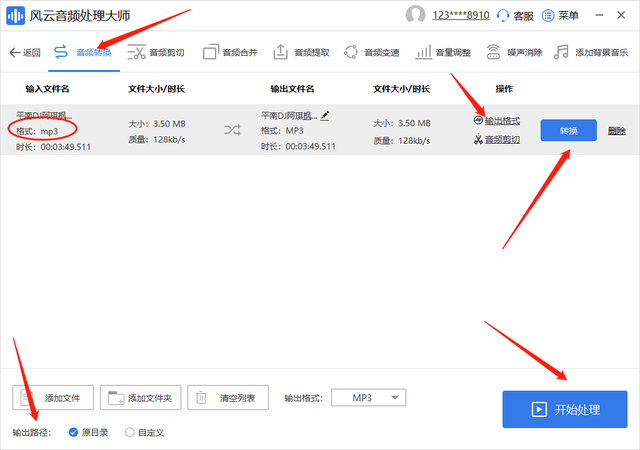
Task: Select the 音频转换 tab
Action: (84, 52)
